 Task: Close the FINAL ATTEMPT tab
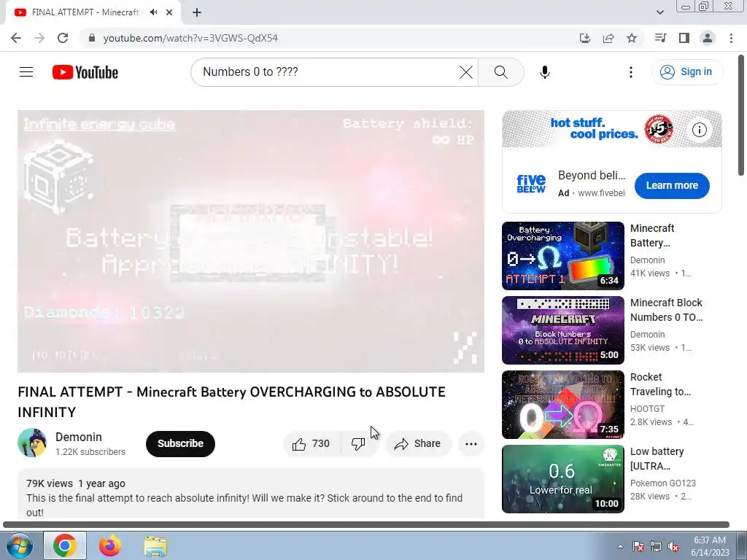[169, 12]
